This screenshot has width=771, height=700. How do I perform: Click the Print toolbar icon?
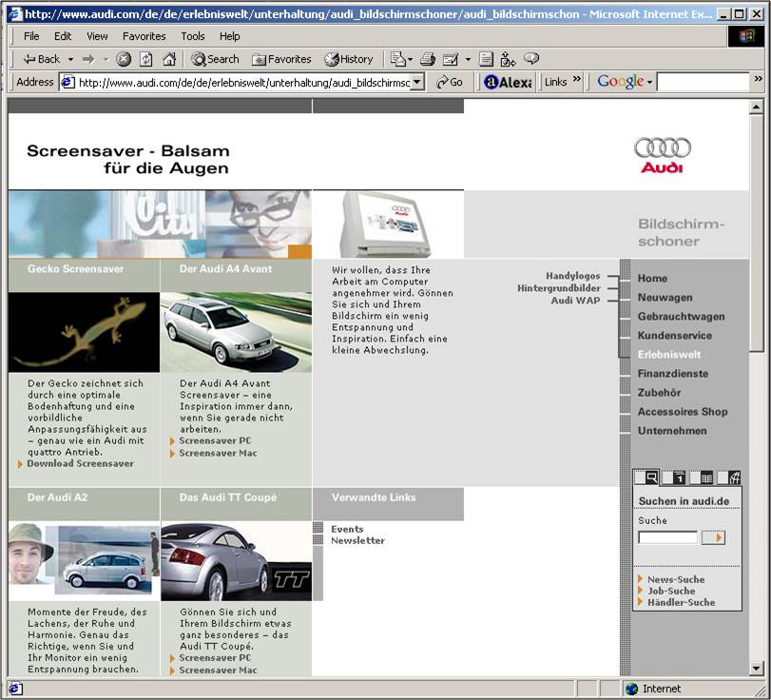[x=428, y=59]
